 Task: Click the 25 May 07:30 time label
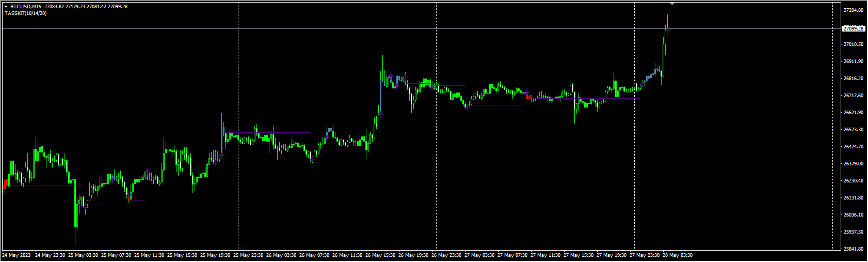click(116, 255)
